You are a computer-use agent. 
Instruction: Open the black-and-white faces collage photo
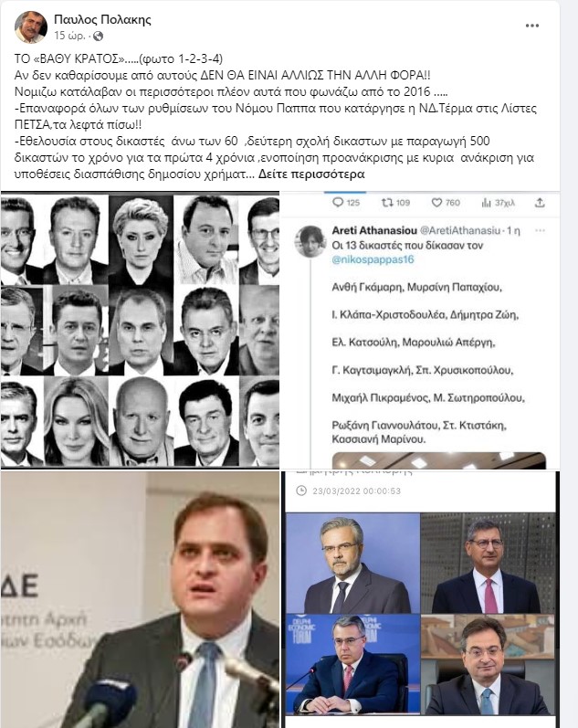pos(140,331)
